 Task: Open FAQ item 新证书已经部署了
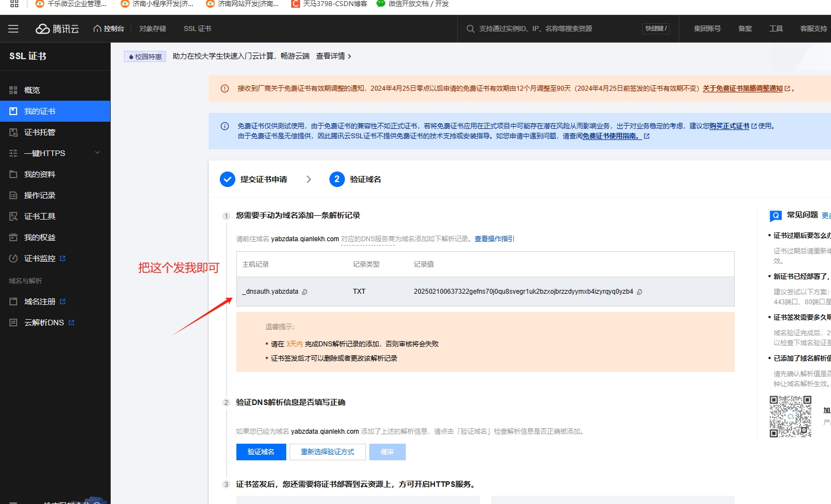pyautogui.click(x=802, y=277)
